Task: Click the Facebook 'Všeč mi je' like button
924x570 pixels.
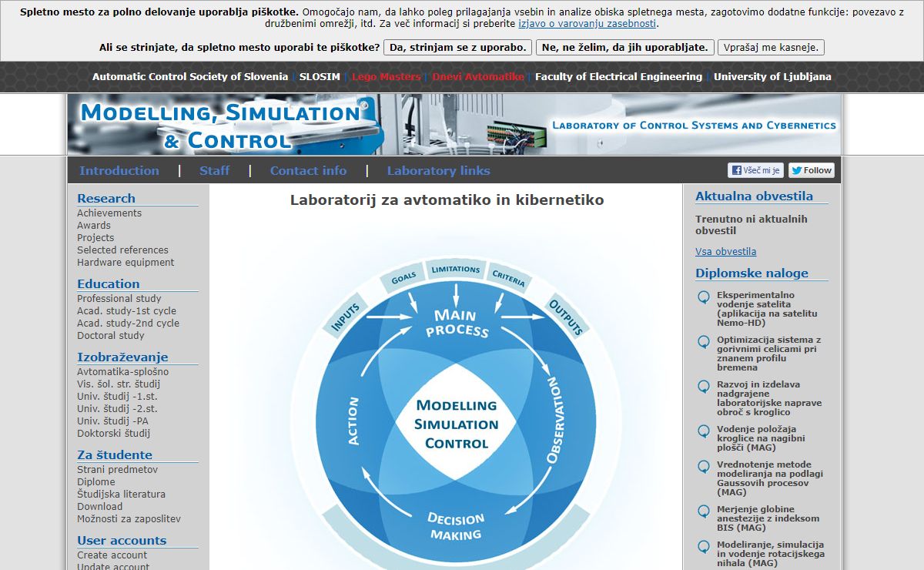Action: pyautogui.click(x=755, y=170)
